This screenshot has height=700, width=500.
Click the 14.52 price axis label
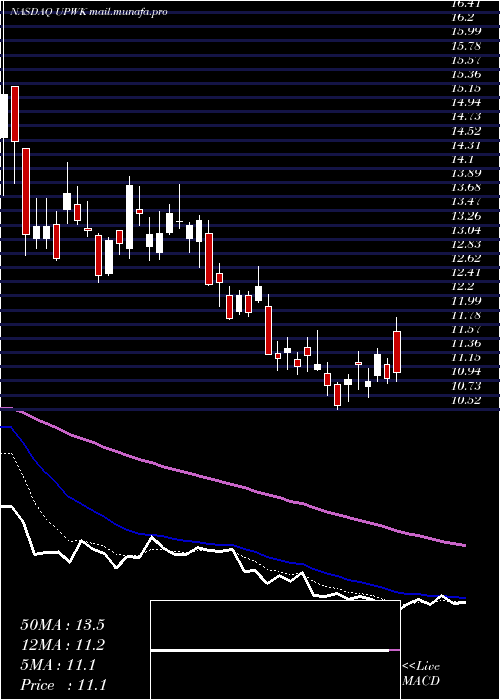466,131
